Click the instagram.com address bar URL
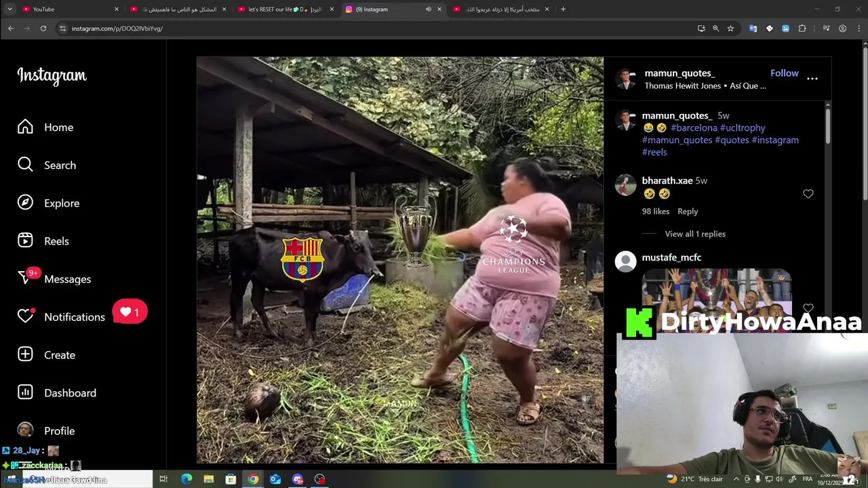 tap(117, 28)
